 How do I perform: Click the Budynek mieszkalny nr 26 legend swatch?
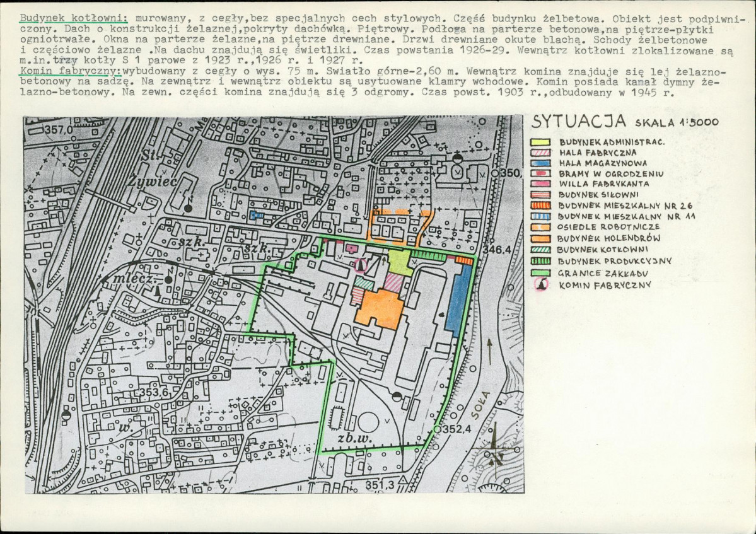(540, 206)
